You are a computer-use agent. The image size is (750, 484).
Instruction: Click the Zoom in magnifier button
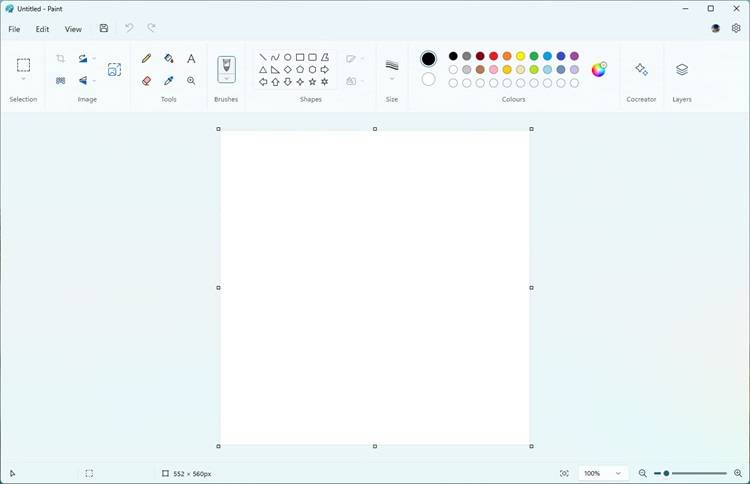point(738,473)
